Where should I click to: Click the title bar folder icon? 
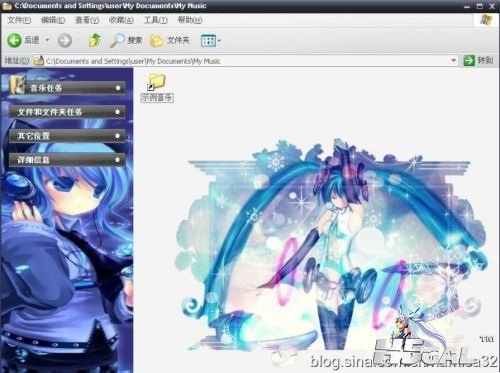pos(7,6)
